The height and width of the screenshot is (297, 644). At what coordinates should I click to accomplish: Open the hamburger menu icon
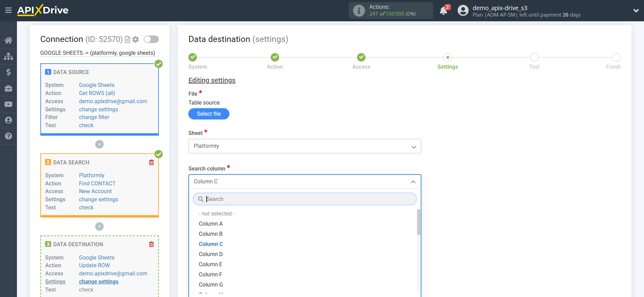point(8,10)
